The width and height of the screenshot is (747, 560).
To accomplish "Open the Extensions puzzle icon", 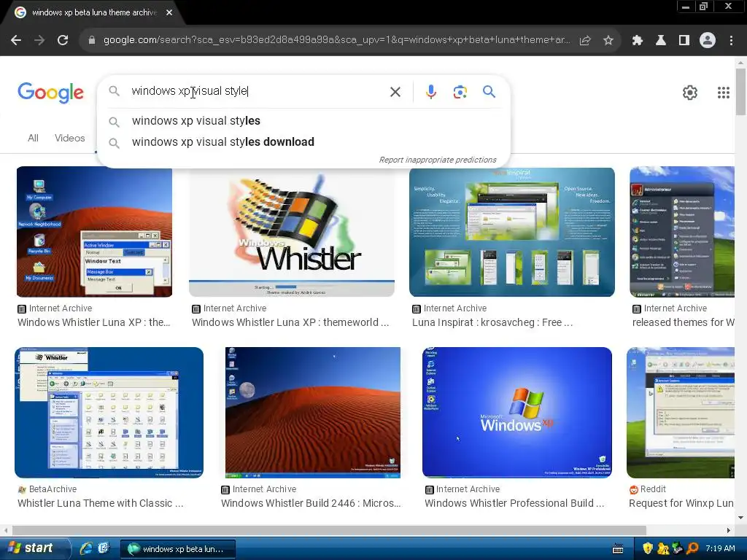I will [638, 41].
